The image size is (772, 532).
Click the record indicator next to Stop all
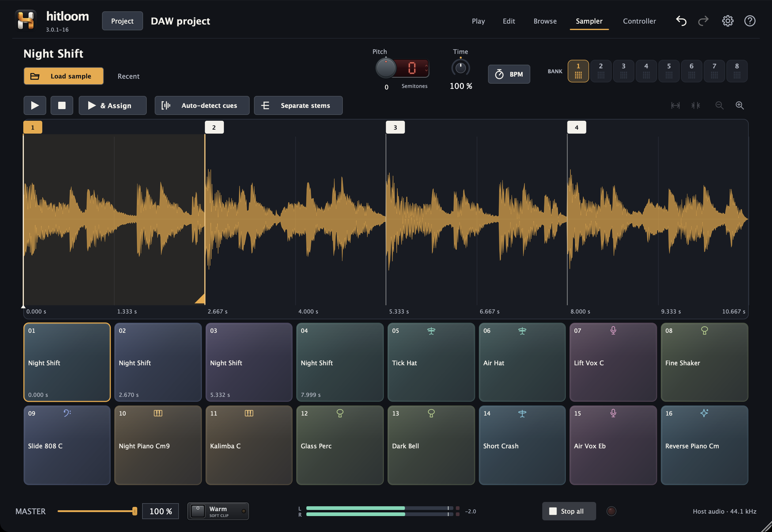click(611, 511)
